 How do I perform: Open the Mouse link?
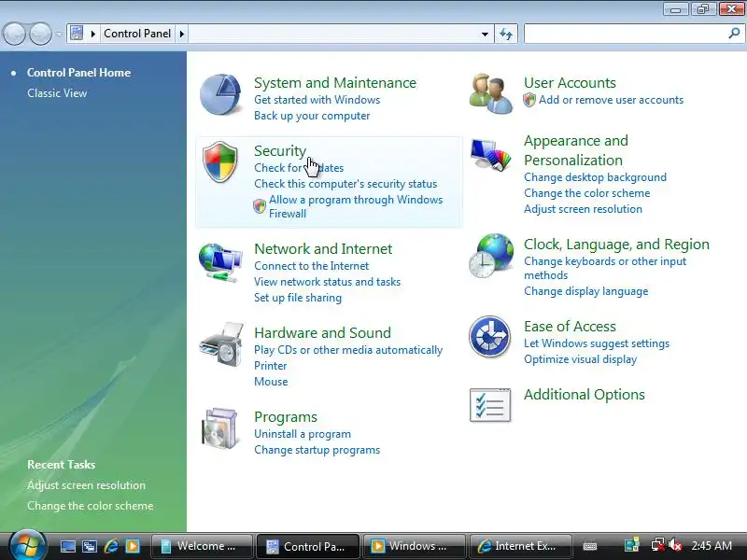[x=271, y=382]
